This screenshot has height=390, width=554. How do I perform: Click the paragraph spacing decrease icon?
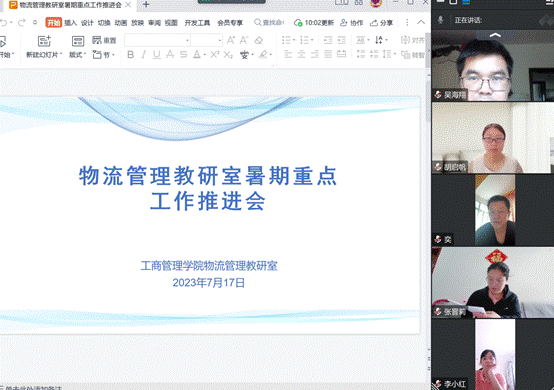click(374, 54)
